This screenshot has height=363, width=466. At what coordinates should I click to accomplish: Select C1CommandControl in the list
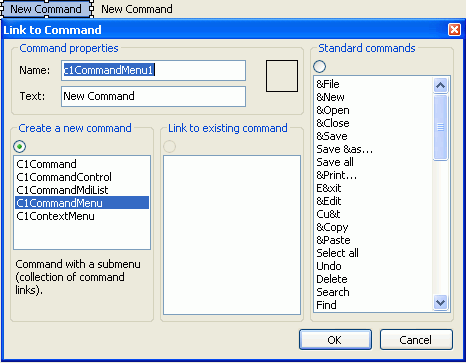point(82,177)
